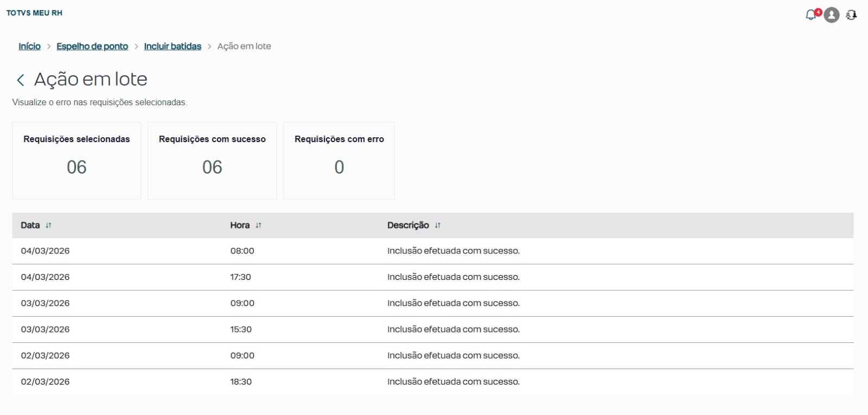Select the 02/03/2026 18:30 row

point(432,382)
